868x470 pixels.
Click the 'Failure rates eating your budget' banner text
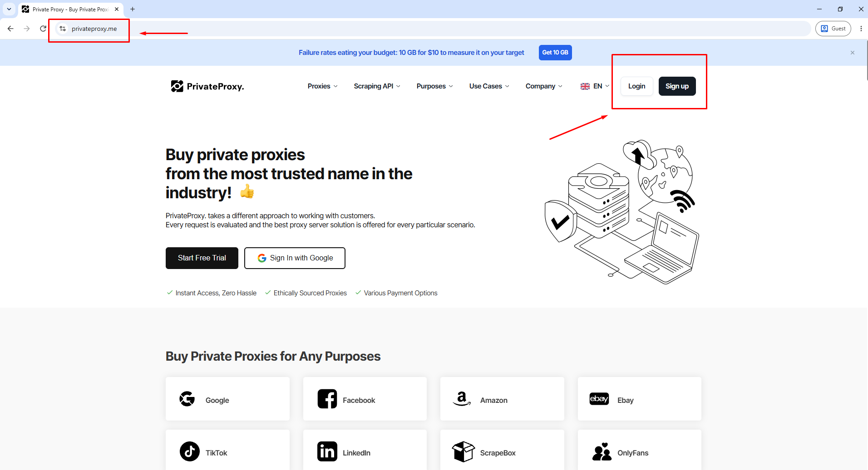[x=411, y=53]
